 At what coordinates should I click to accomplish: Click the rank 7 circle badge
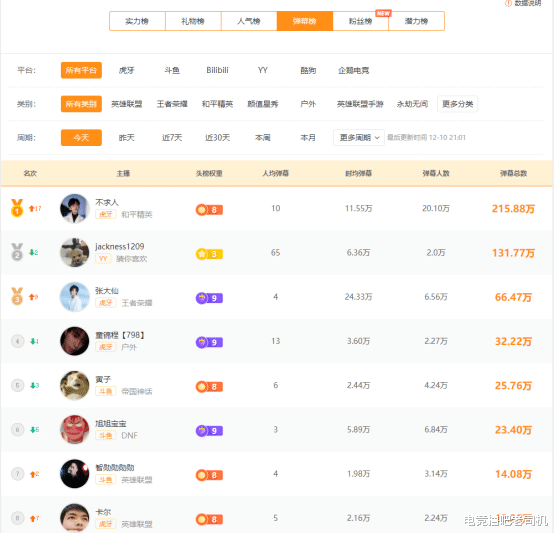17,474
